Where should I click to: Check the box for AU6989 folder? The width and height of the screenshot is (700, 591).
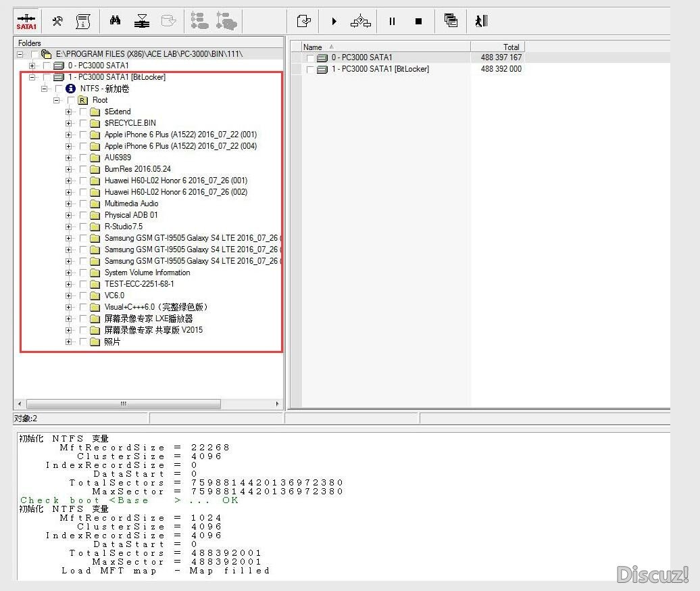pyautogui.click(x=83, y=158)
